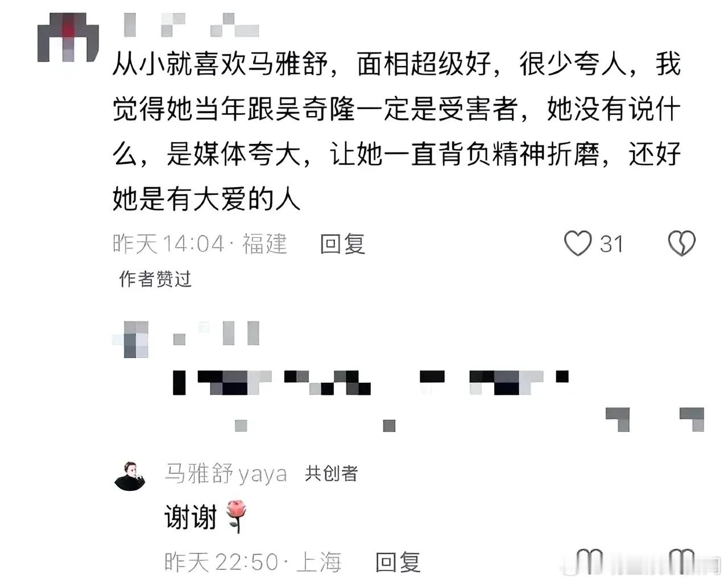The width and height of the screenshot is (728, 583).
Task: Open the 马雅舒yaya username link
Action: pyautogui.click(x=226, y=473)
